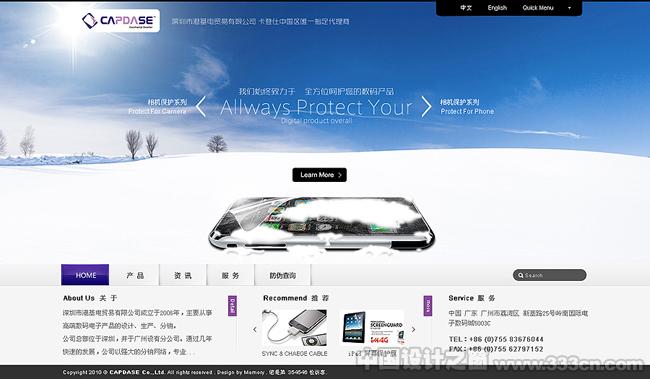Switch language to English
The width and height of the screenshot is (650, 379).
[497, 8]
